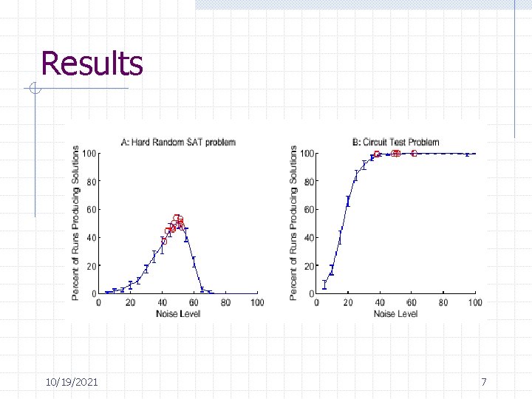
Task: Click the x-axis value '80' on chart B
Action: (443, 302)
